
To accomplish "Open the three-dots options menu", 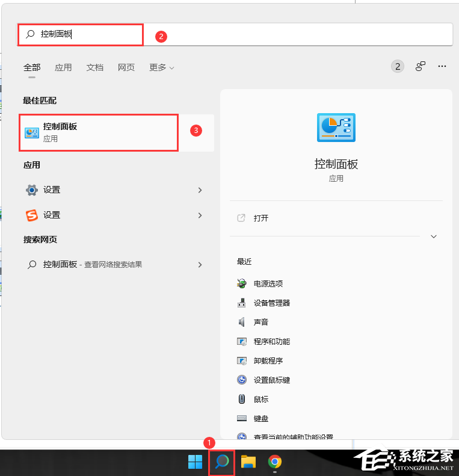I will pyautogui.click(x=442, y=66).
